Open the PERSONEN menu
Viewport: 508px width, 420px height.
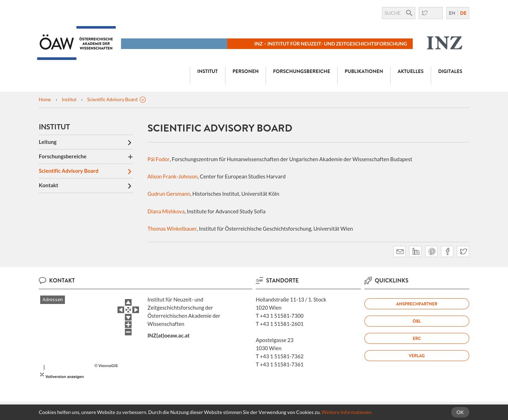pos(246,71)
